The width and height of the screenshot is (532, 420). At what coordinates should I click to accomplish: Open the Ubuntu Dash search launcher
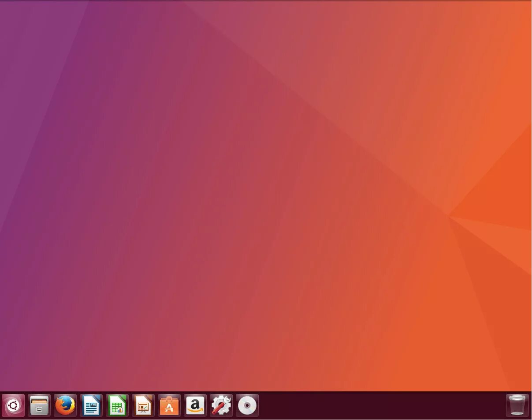coord(13,405)
